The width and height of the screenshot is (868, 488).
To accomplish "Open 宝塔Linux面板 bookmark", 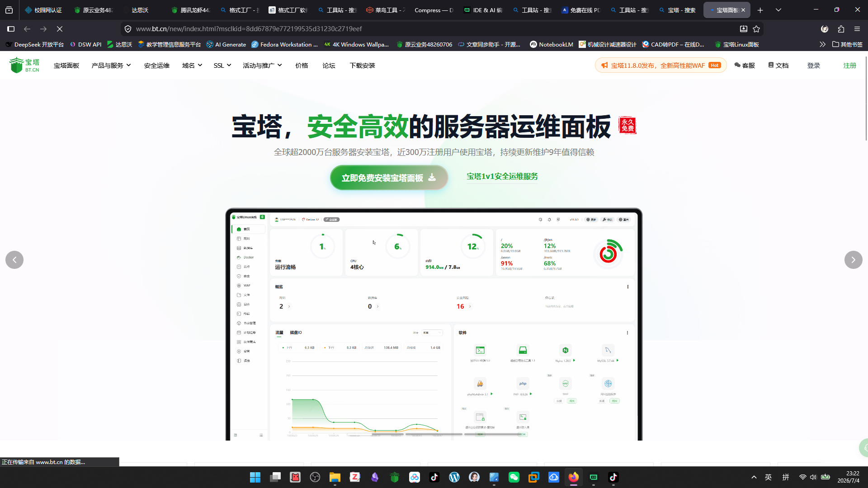I will click(736, 44).
